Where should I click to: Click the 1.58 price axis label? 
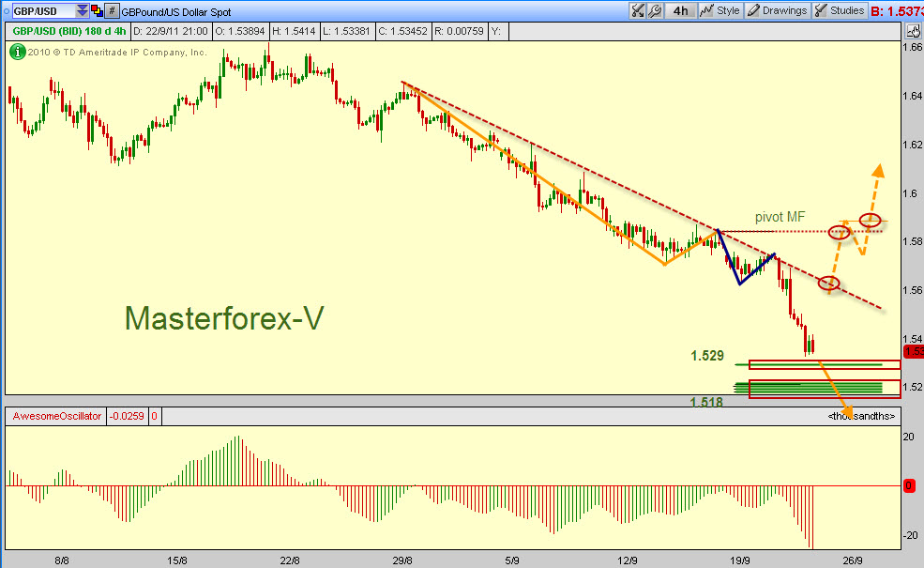coord(912,241)
